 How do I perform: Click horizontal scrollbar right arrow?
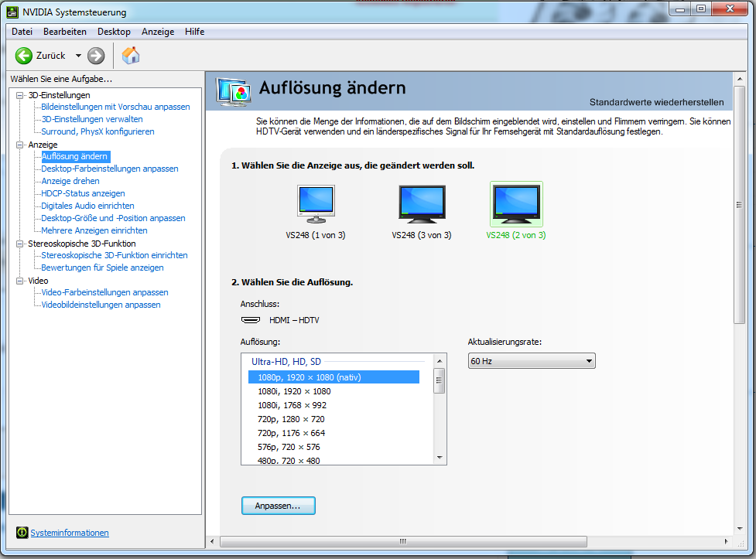tap(727, 542)
